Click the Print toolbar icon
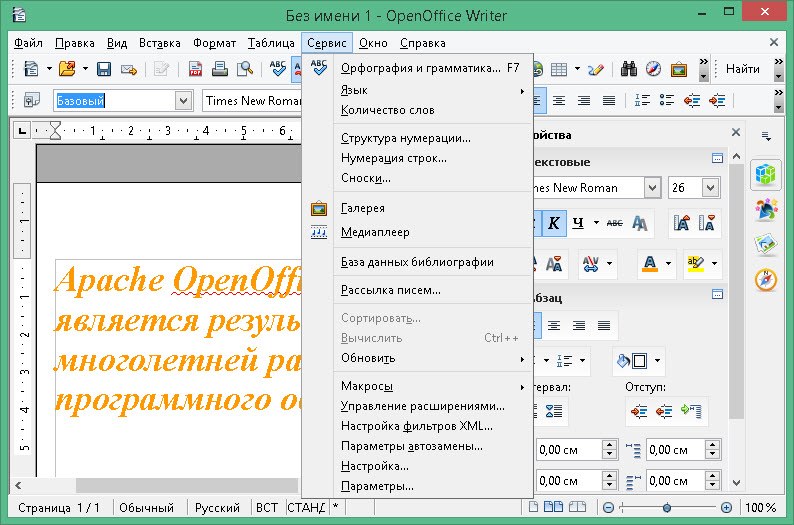 tap(220, 69)
